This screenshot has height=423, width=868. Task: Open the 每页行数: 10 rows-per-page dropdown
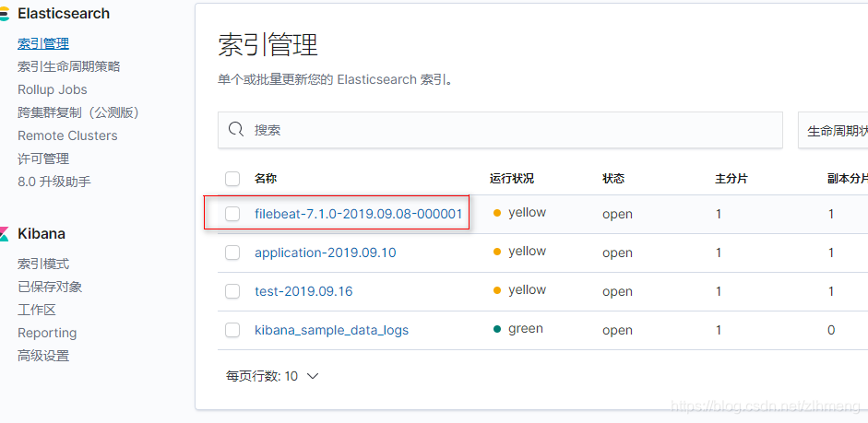272,377
